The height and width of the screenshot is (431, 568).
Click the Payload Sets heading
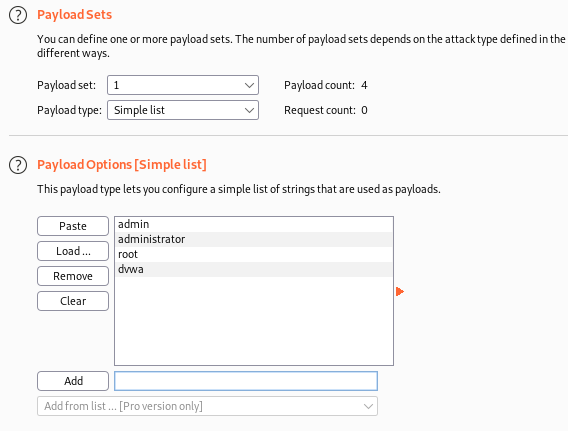(75, 15)
